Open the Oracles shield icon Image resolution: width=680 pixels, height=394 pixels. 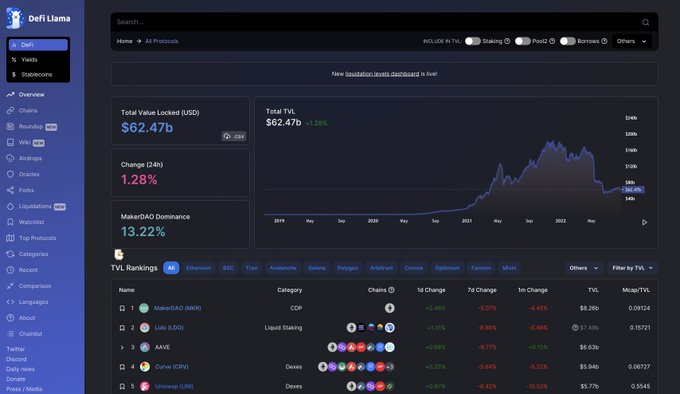coord(10,174)
